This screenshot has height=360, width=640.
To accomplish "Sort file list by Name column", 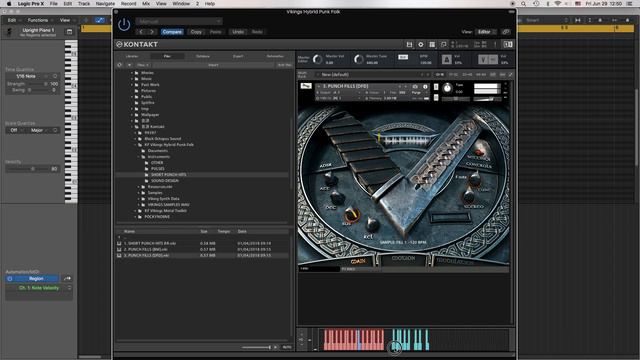I will 129,231.
